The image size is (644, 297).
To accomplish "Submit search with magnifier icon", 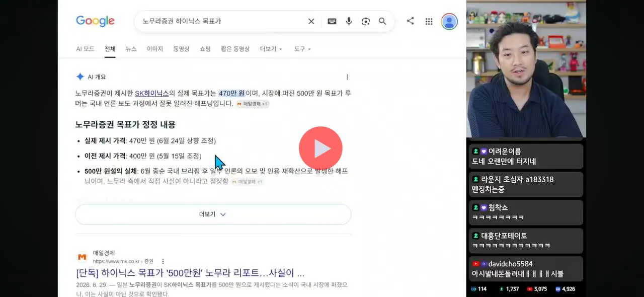I will point(382,21).
